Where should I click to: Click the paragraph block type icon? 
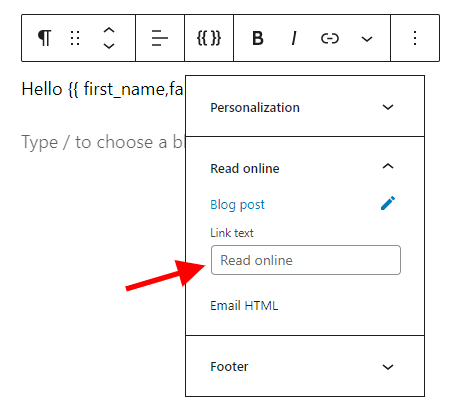(x=45, y=38)
